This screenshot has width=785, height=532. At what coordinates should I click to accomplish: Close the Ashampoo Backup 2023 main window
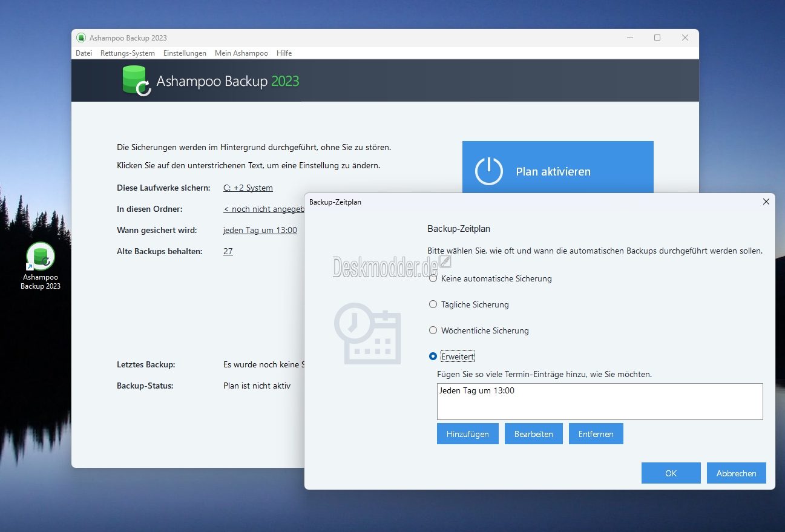click(x=685, y=38)
